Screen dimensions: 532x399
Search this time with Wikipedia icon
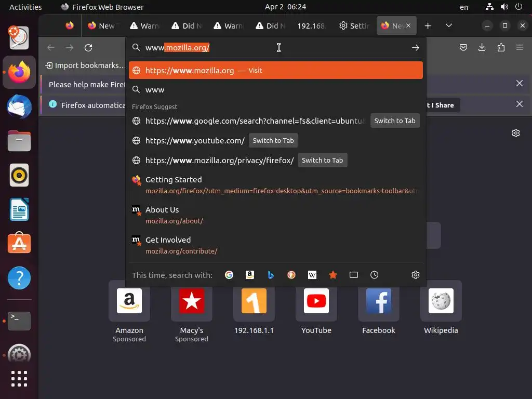tap(312, 275)
